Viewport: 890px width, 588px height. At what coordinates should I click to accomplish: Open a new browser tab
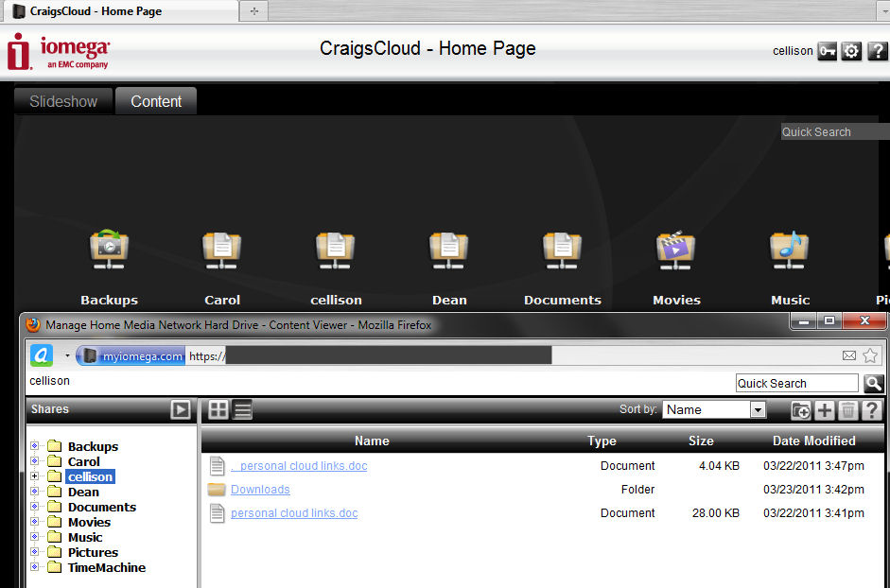pos(254,10)
